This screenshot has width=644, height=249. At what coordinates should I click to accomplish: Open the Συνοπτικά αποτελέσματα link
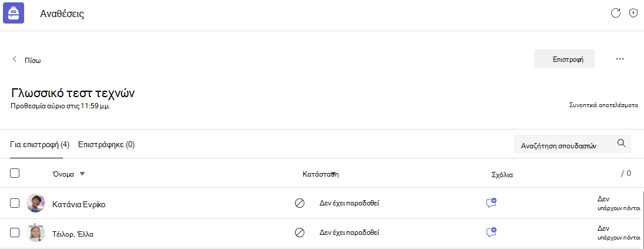(603, 105)
